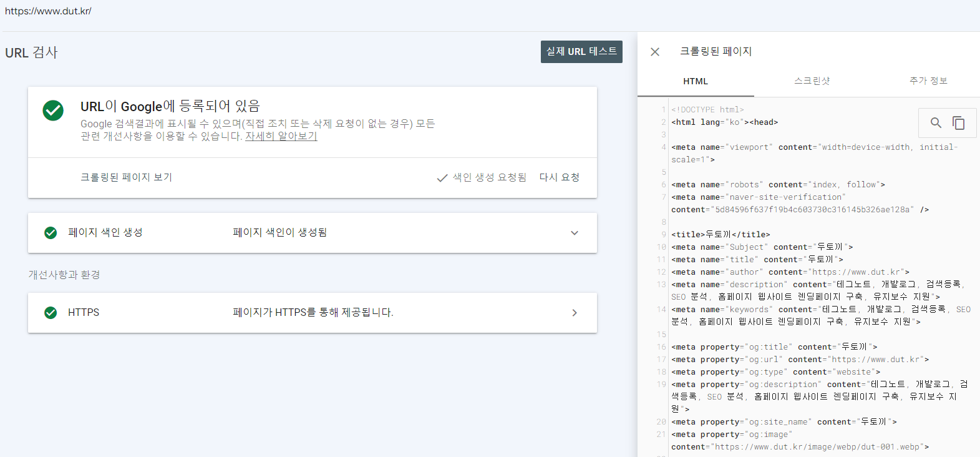
Task: Close the crawled page panel
Action: coord(655,52)
